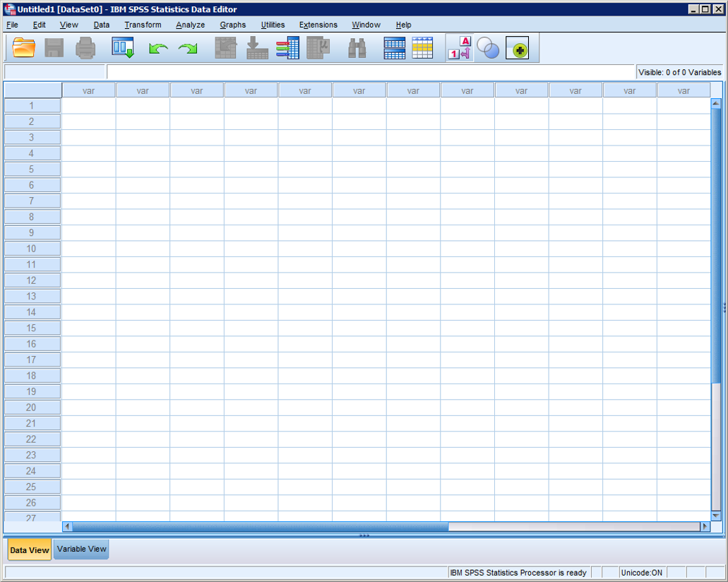
Task: Click the green Redo arrow icon
Action: 188,49
